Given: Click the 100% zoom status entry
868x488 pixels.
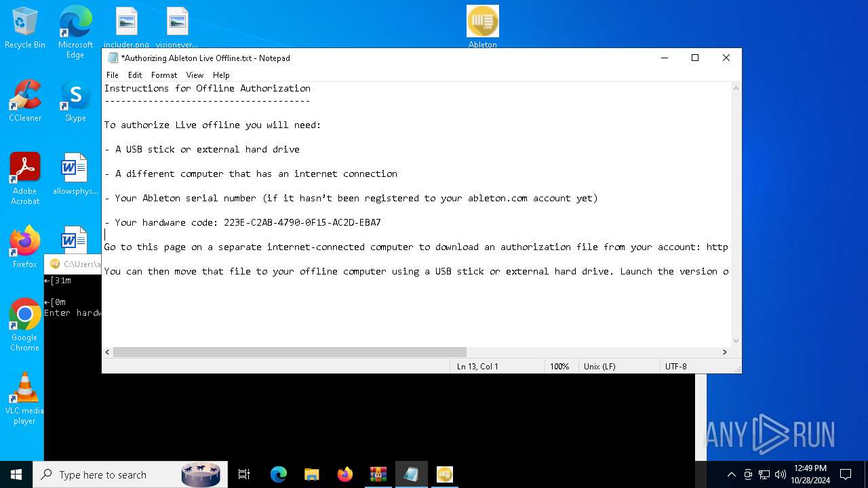Looking at the screenshot, I should coord(559,367).
